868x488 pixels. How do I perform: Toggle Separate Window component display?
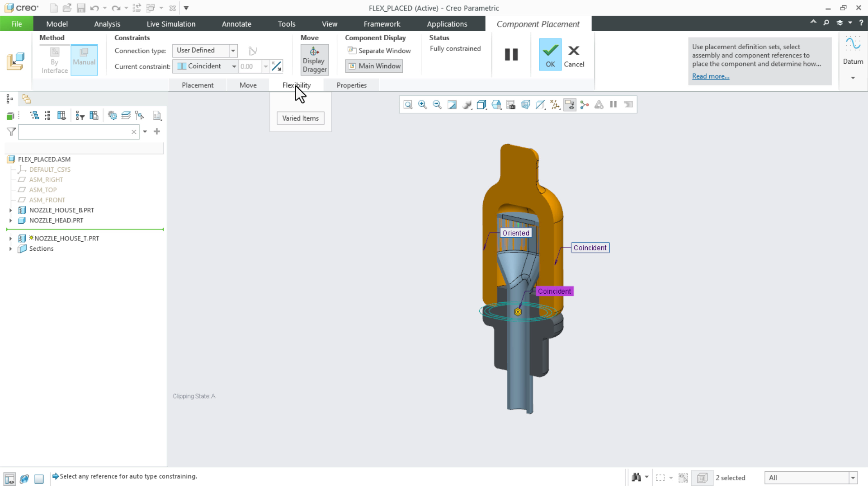[x=379, y=51]
